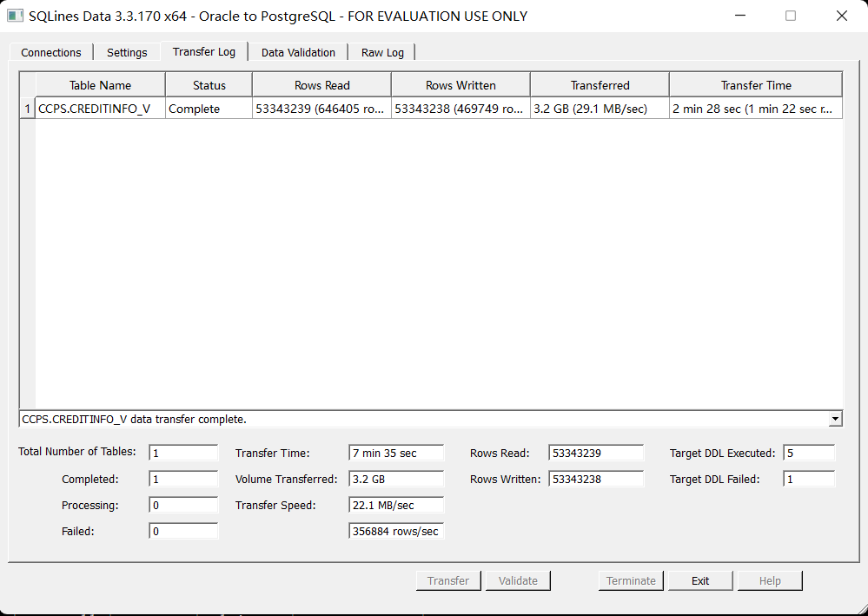Click the '53343238 (469749 ro...' rows written cell
Image resolution: width=868 pixels, height=616 pixels.
click(461, 109)
